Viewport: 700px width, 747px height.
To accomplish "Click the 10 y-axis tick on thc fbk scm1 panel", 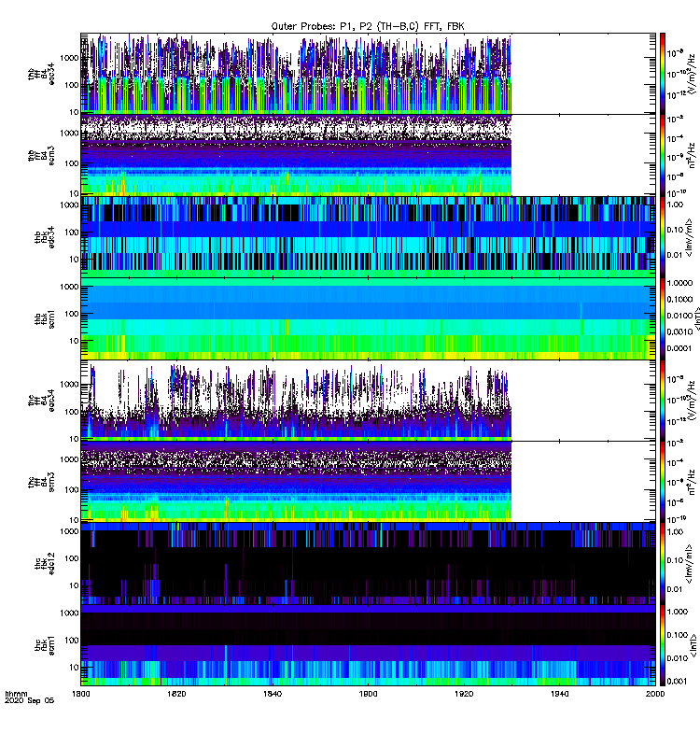I will coord(74,667).
